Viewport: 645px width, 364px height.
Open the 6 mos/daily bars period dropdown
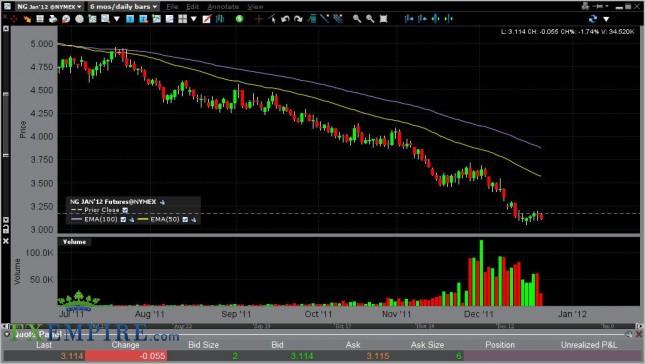click(123, 7)
